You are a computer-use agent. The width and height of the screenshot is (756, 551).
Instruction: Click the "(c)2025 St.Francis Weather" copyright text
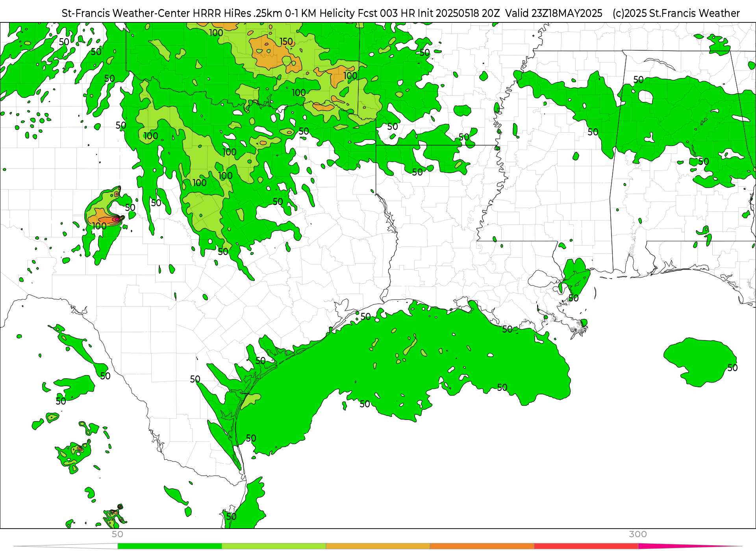click(x=676, y=13)
